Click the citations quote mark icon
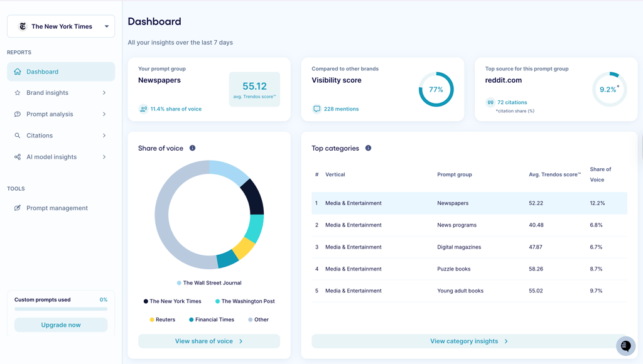This screenshot has width=643, height=364. click(x=490, y=102)
